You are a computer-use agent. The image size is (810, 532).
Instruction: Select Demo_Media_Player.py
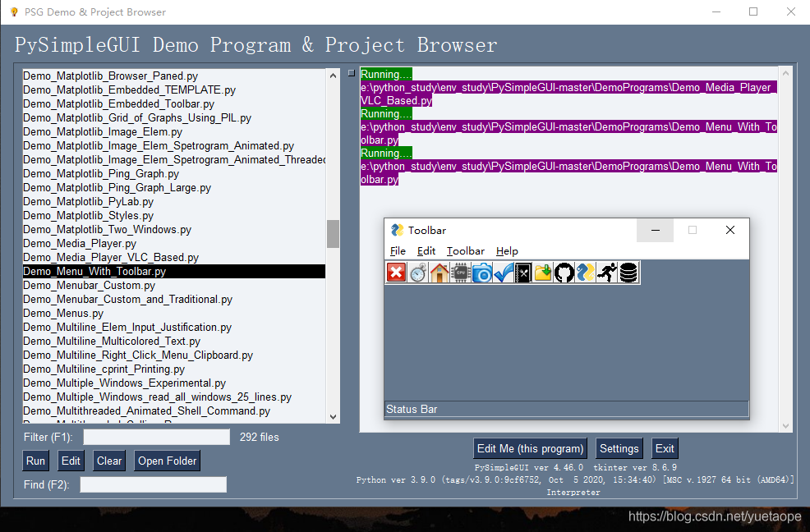click(x=174, y=243)
